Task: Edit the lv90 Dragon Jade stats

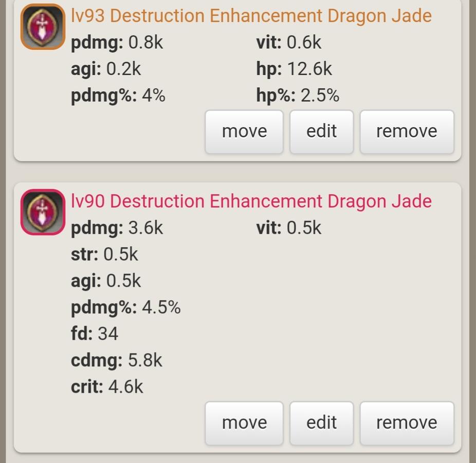Action: (x=321, y=423)
